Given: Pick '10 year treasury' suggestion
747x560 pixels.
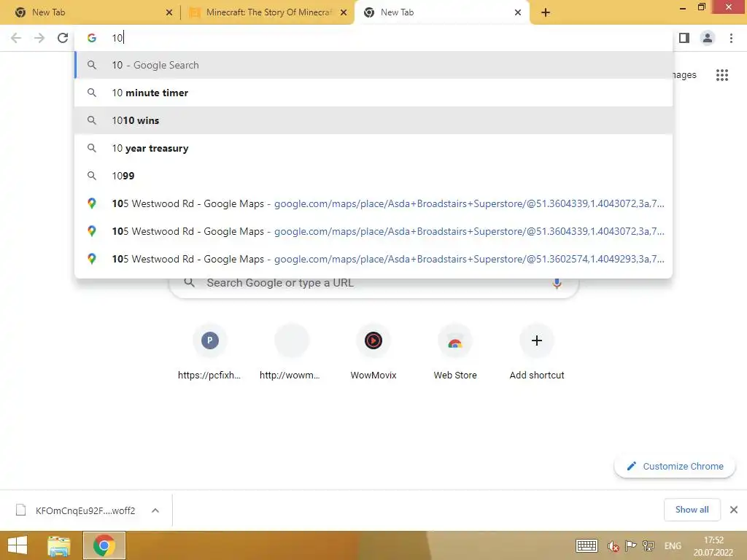Looking at the screenshot, I should coord(373,148).
